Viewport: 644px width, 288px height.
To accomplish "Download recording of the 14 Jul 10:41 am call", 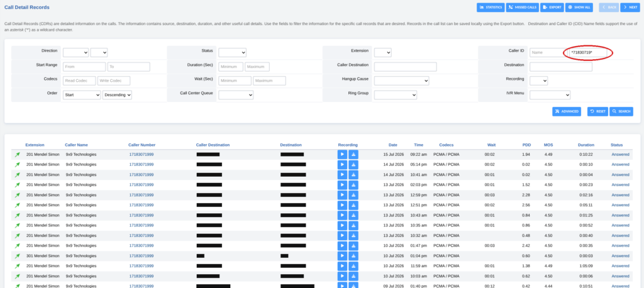I will 353,175.
